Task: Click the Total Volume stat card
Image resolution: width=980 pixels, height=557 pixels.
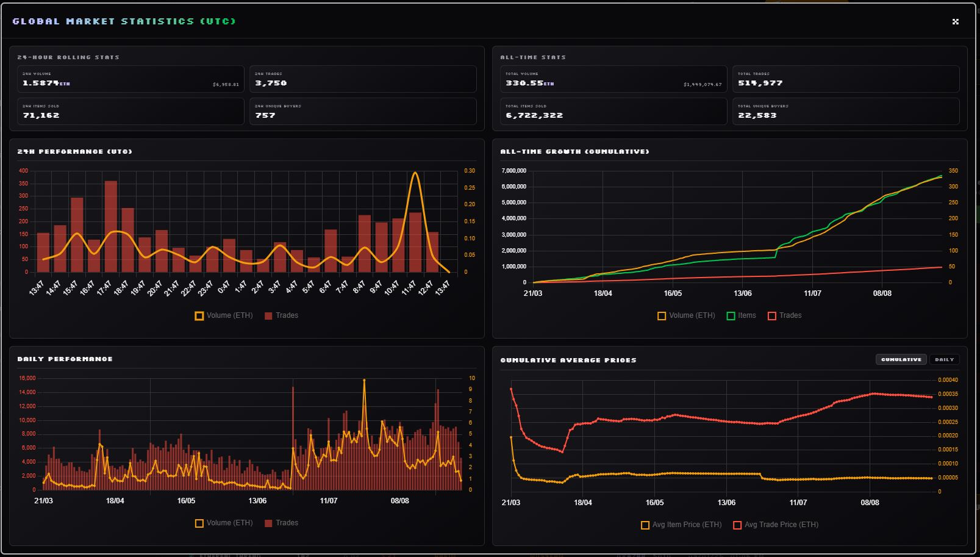Action: (613, 79)
